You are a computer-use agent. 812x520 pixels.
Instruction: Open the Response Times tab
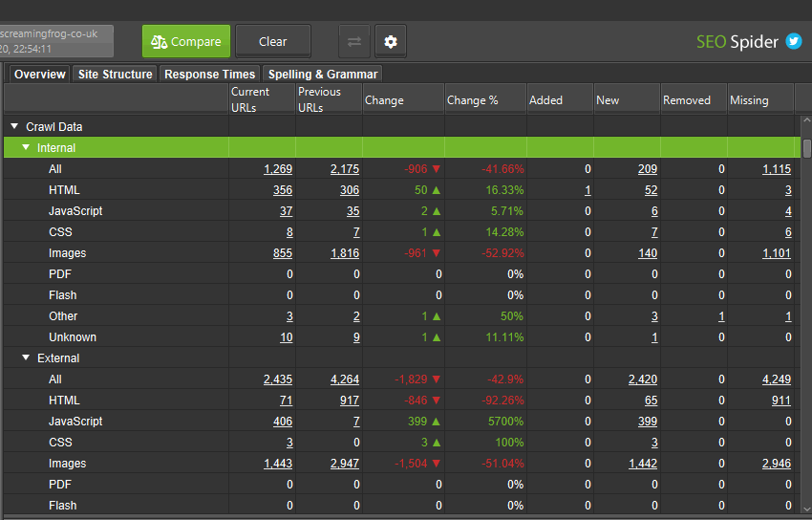209,75
